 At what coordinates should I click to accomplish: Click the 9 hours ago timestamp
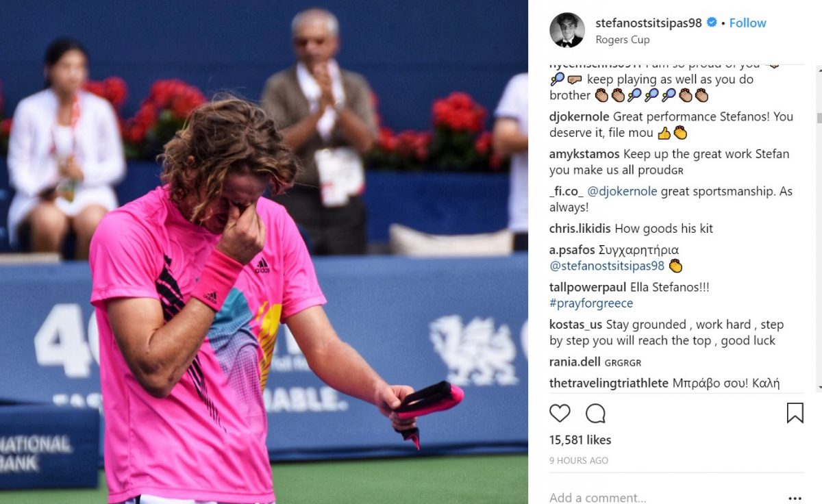click(x=579, y=461)
